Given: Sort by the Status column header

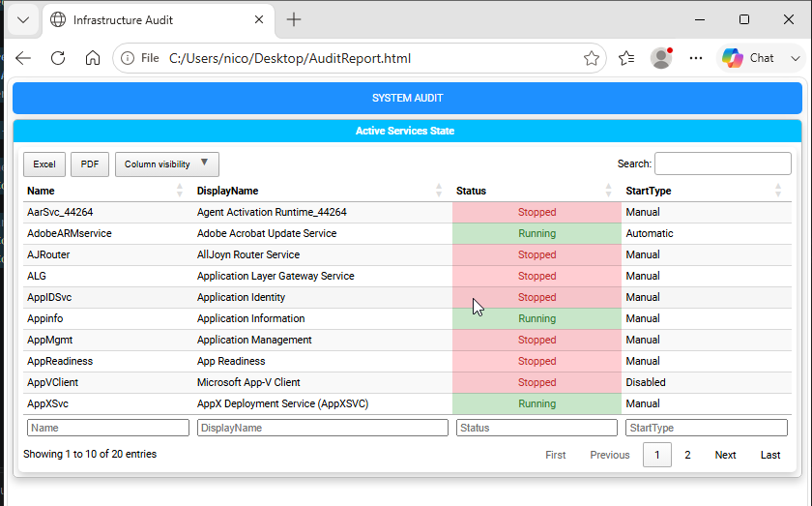Looking at the screenshot, I should tap(536, 191).
